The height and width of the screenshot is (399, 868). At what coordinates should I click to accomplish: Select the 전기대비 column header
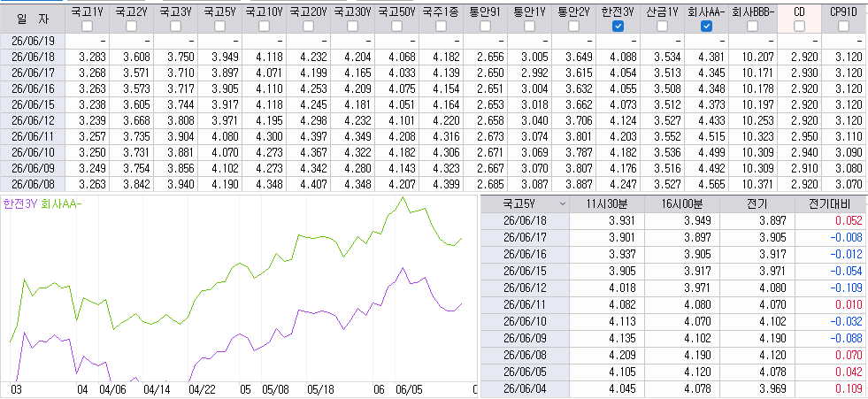click(831, 203)
